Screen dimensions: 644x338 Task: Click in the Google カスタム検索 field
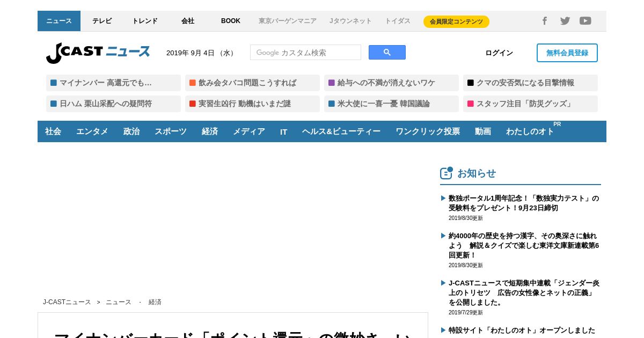305,53
